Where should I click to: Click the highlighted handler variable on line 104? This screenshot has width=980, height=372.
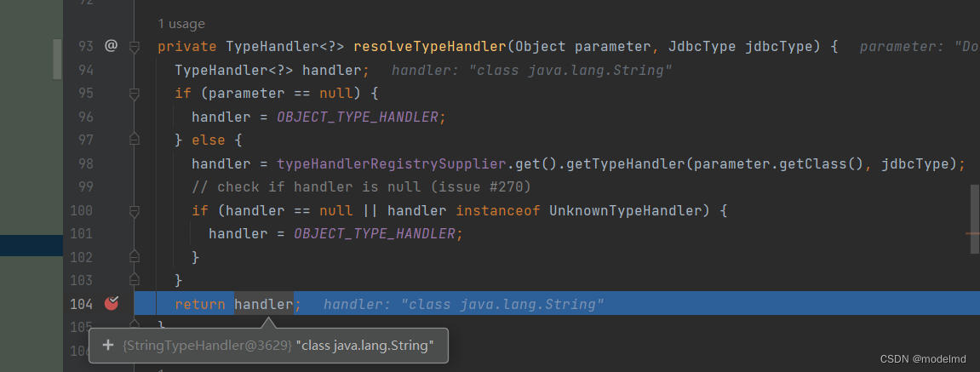(x=263, y=305)
